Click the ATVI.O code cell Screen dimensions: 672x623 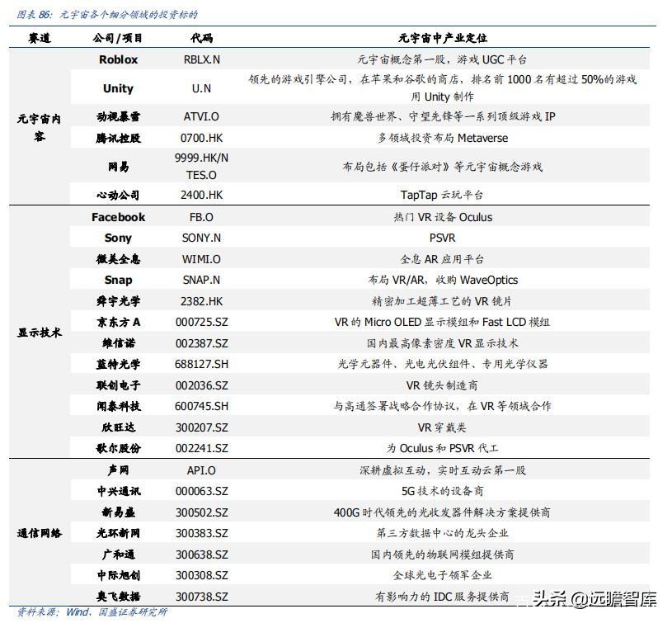[x=201, y=116]
